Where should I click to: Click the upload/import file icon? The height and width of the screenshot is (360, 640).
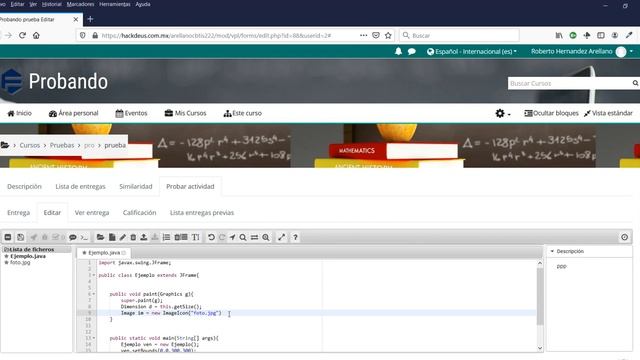pos(144,237)
